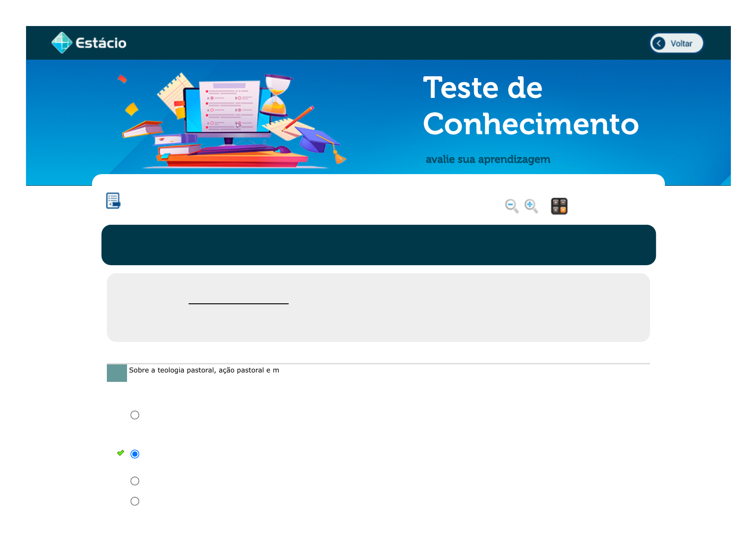Viewport: 756px width, 534px height.
Task: Click the 'avalie sua aprendizagem' subtitle
Action: pos(488,159)
